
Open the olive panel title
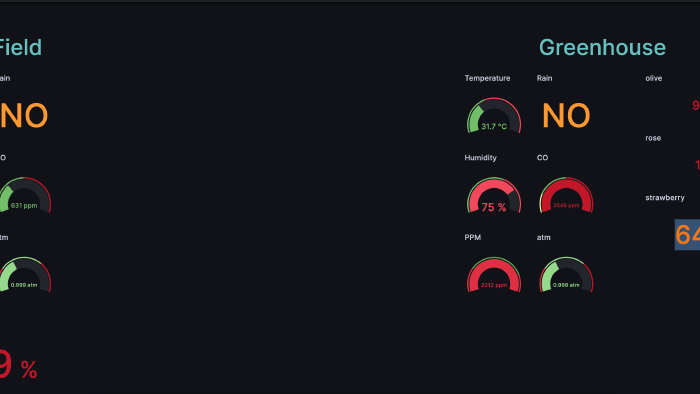click(654, 78)
